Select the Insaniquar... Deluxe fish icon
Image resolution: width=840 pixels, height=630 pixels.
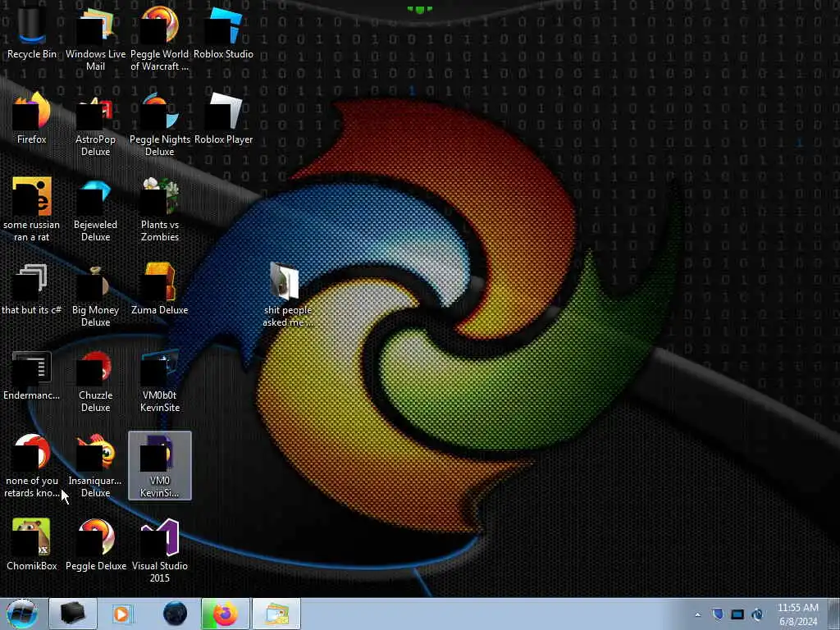point(95,466)
